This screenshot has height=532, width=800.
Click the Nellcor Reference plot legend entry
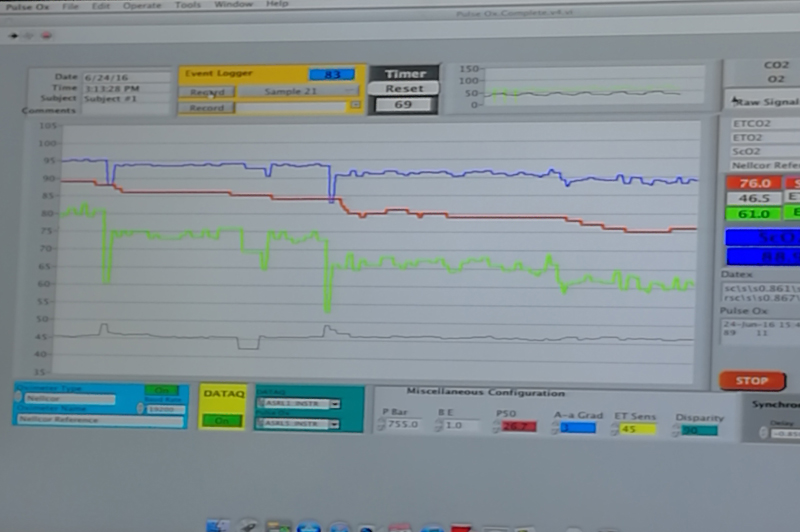(765, 165)
